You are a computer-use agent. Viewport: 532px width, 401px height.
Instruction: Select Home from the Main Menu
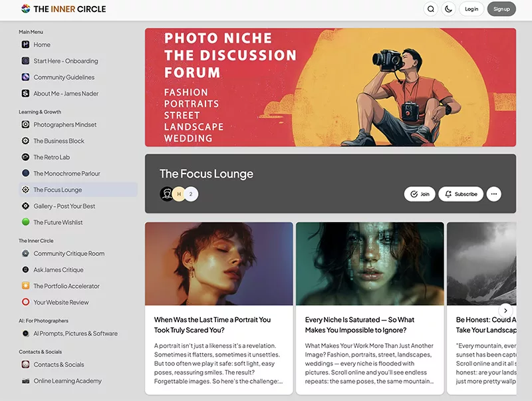(x=42, y=45)
